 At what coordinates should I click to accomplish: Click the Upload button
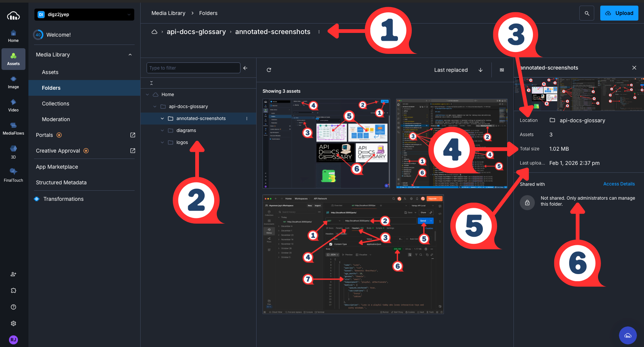pos(619,13)
